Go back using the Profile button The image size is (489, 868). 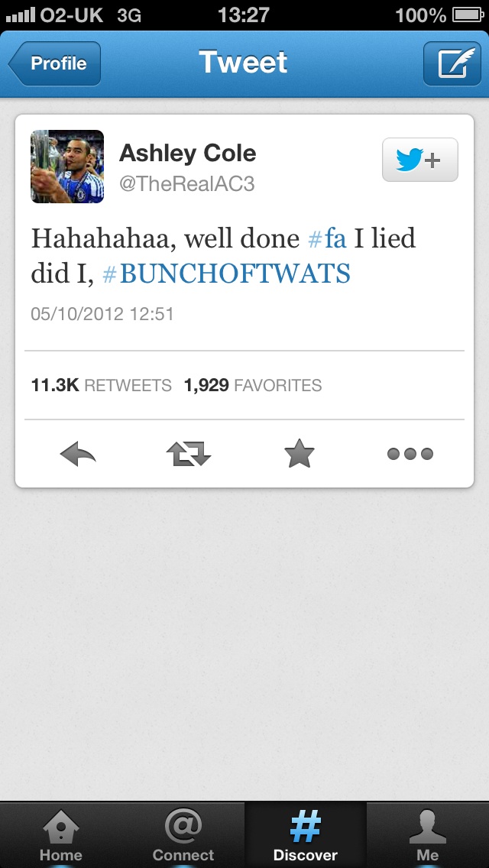(55, 63)
